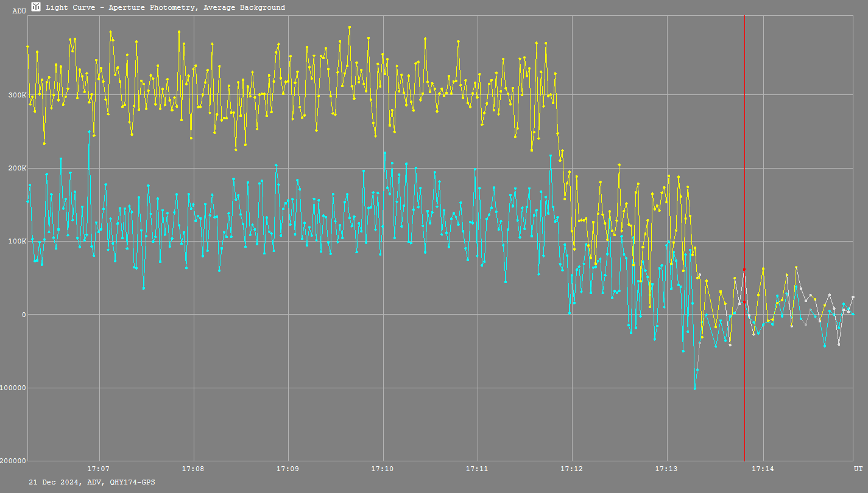868x493 pixels.
Task: Click the 17:08 time axis label
Action: 193,469
